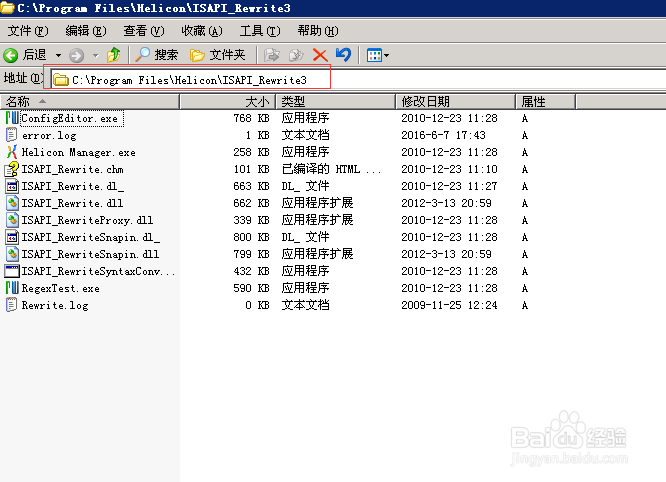This screenshot has height=482, width=666.
Task: Open the Views dropdown icon
Action: [377, 55]
